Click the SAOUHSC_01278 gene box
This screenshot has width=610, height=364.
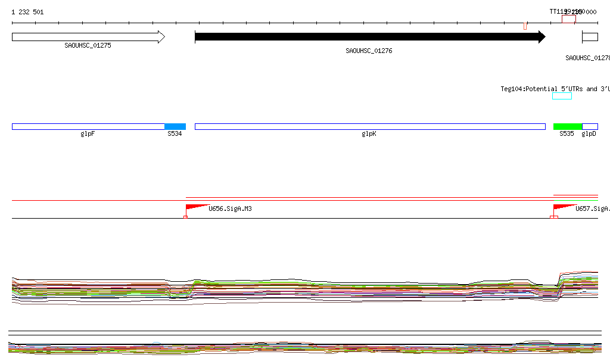click(x=590, y=37)
